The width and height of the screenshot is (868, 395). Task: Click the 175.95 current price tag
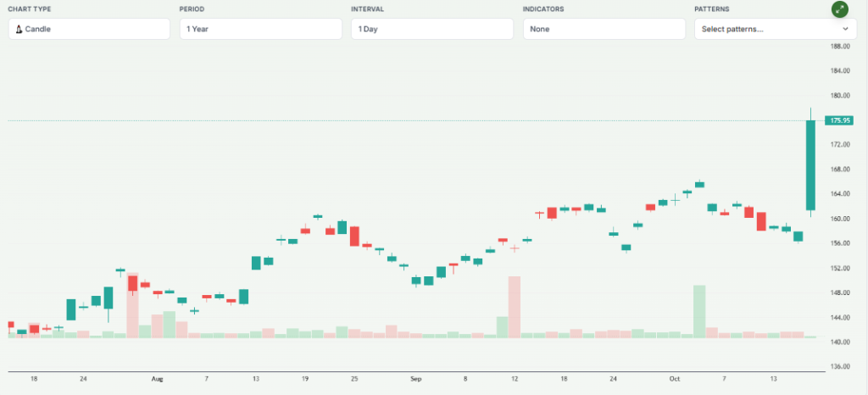[x=842, y=120]
